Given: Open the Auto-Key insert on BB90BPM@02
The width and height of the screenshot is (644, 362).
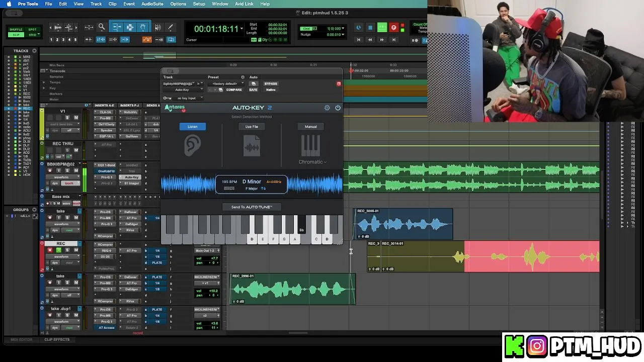Looking at the screenshot, I should point(131,177).
